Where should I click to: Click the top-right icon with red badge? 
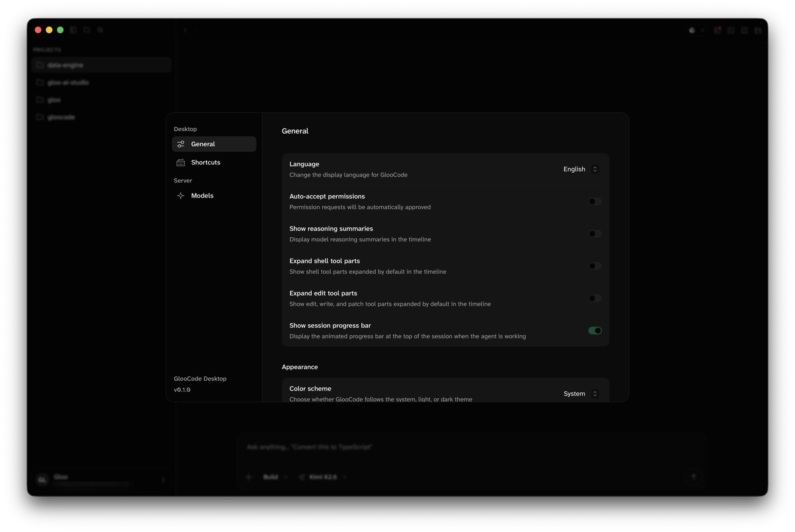(717, 30)
